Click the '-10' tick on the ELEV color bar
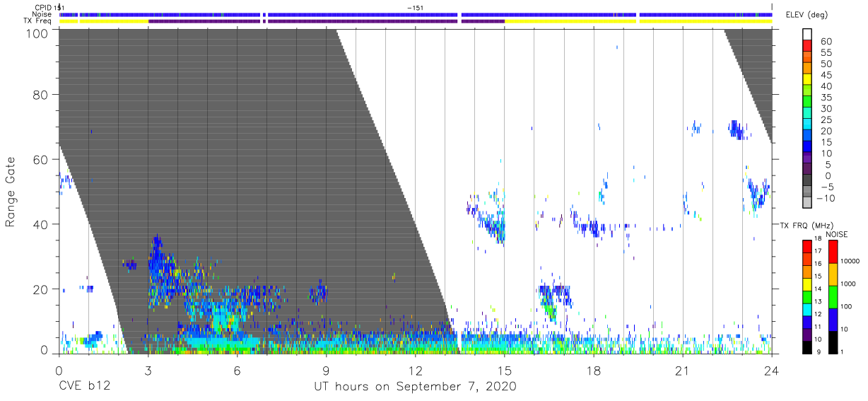868x401 pixels. pyautogui.click(x=826, y=199)
